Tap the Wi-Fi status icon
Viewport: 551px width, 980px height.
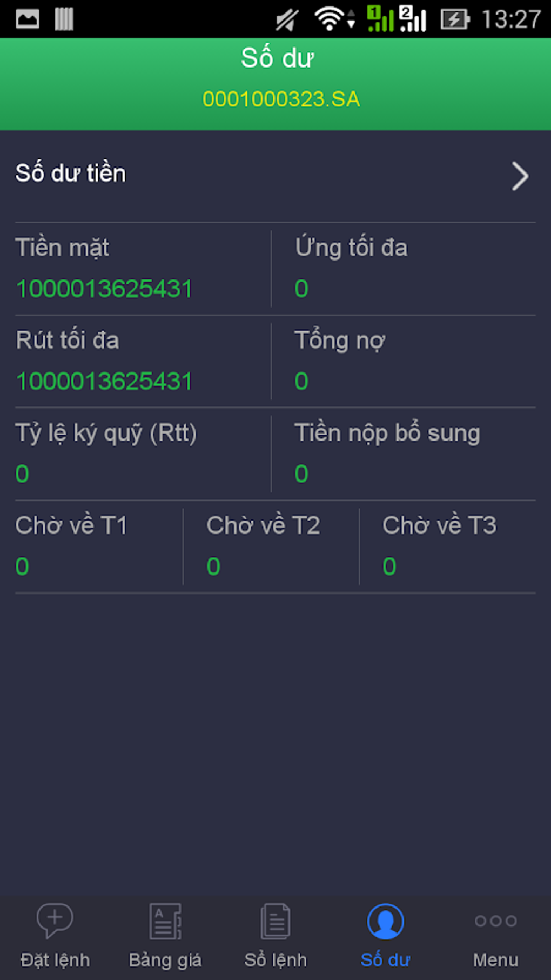(x=330, y=19)
